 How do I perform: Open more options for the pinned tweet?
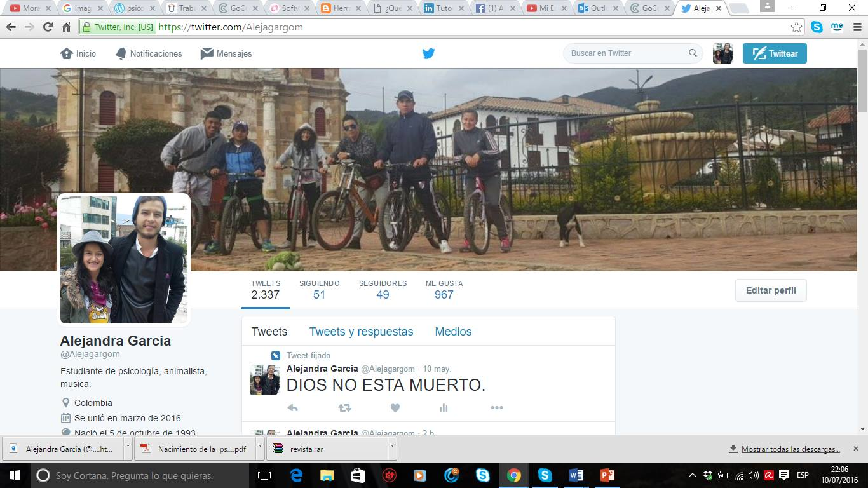[x=497, y=408]
